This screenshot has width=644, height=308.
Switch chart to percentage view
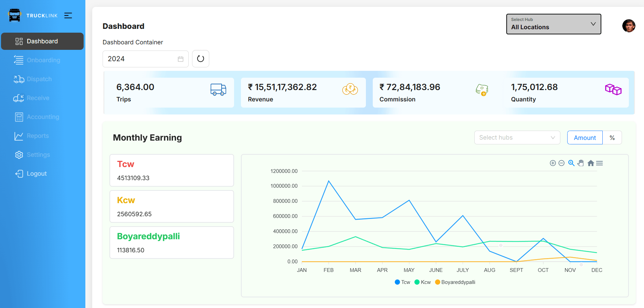tap(612, 137)
